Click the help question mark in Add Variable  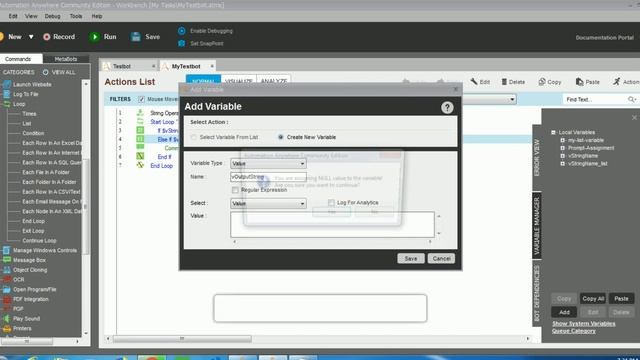(x=447, y=107)
